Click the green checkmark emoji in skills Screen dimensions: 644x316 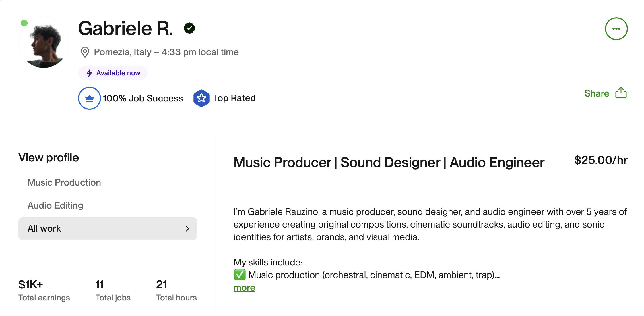point(240,275)
